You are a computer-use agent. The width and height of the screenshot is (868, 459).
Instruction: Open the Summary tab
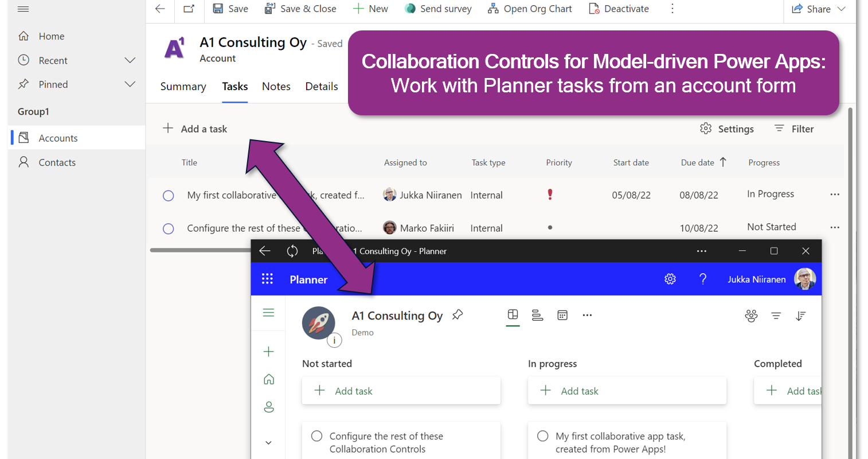pyautogui.click(x=183, y=87)
